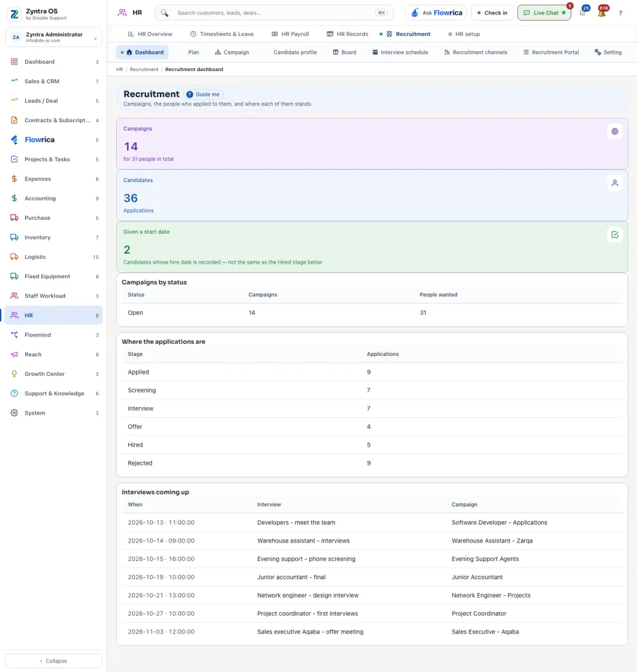Open Staff Workload in the sidebar
Screen dimensions: 637x672
click(54, 295)
